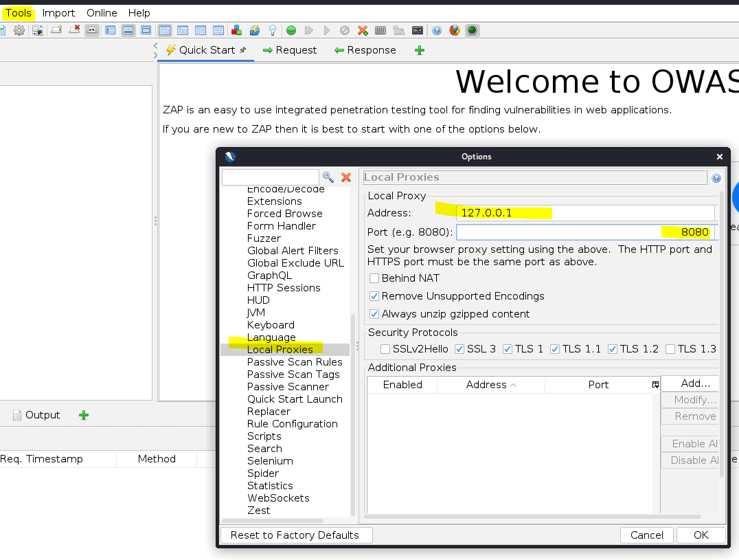Select the request above response panel icon
Screen dimensions: 739x560
point(218,31)
